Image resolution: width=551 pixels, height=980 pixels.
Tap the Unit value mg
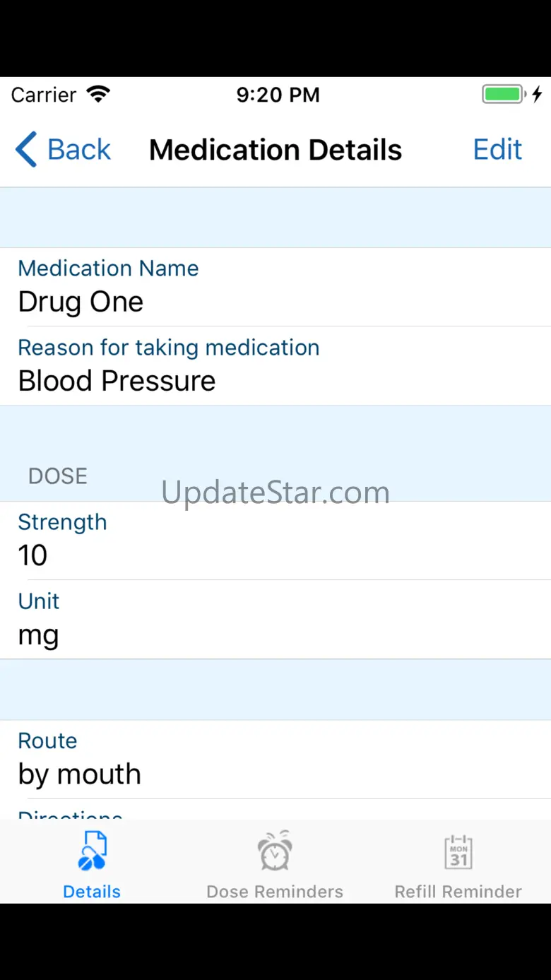[x=38, y=634]
